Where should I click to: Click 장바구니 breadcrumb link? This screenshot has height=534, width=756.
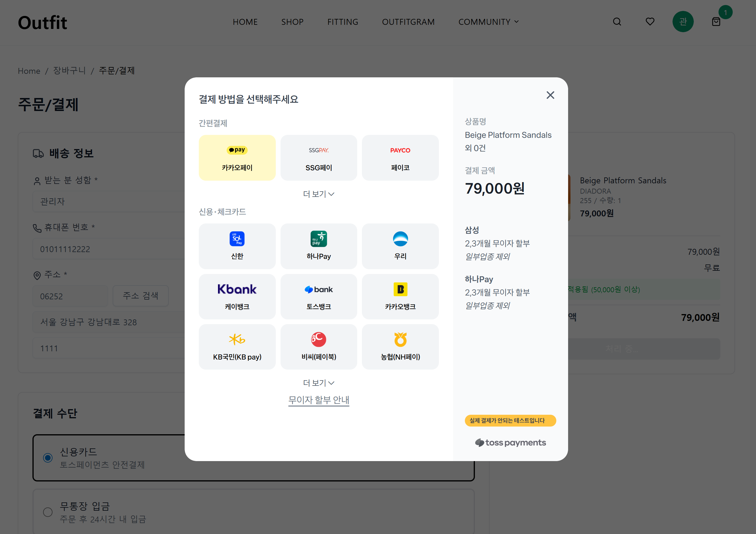[70, 71]
